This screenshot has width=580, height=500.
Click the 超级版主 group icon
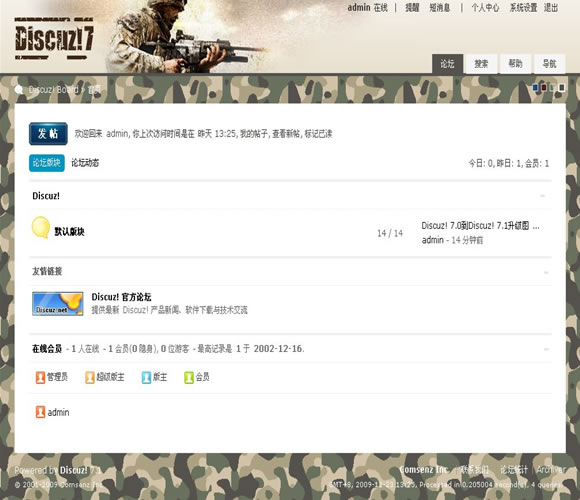90,378
